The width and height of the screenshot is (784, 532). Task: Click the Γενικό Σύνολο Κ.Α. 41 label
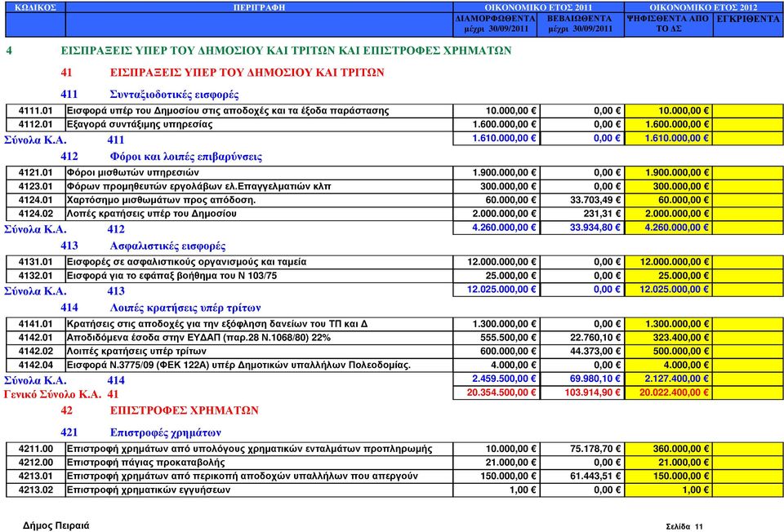click(61, 394)
